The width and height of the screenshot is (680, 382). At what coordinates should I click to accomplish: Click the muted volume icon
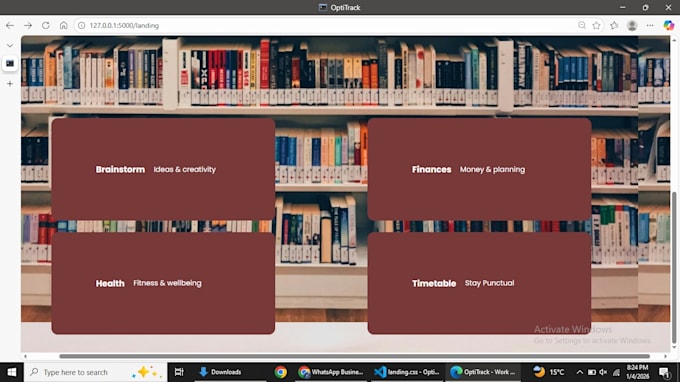[x=603, y=372]
